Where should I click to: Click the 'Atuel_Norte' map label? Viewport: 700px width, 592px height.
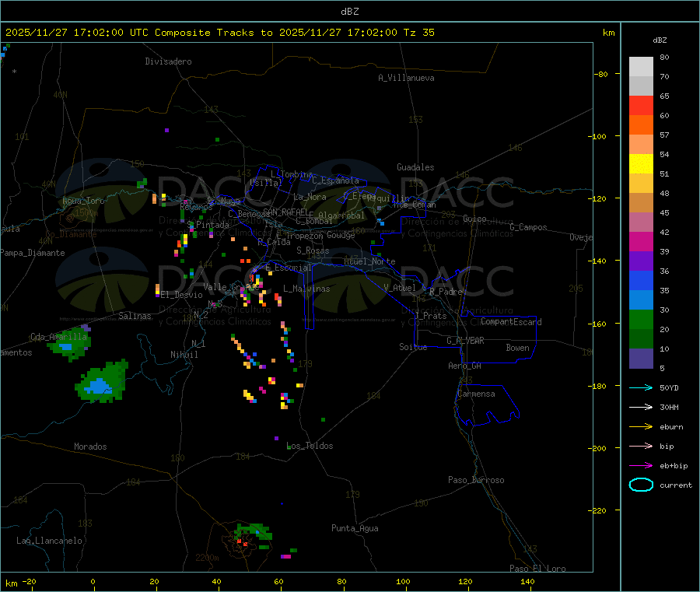point(369,261)
